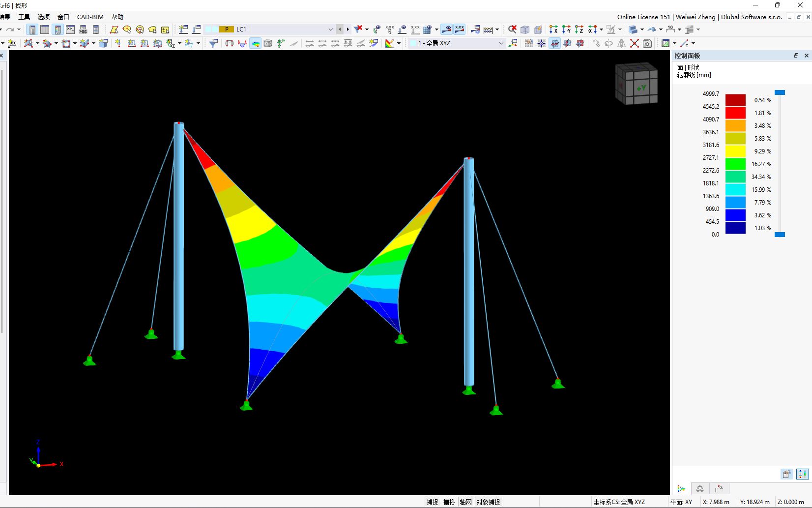Toggle the work plane view button
The image size is (812, 508).
pos(554,43)
